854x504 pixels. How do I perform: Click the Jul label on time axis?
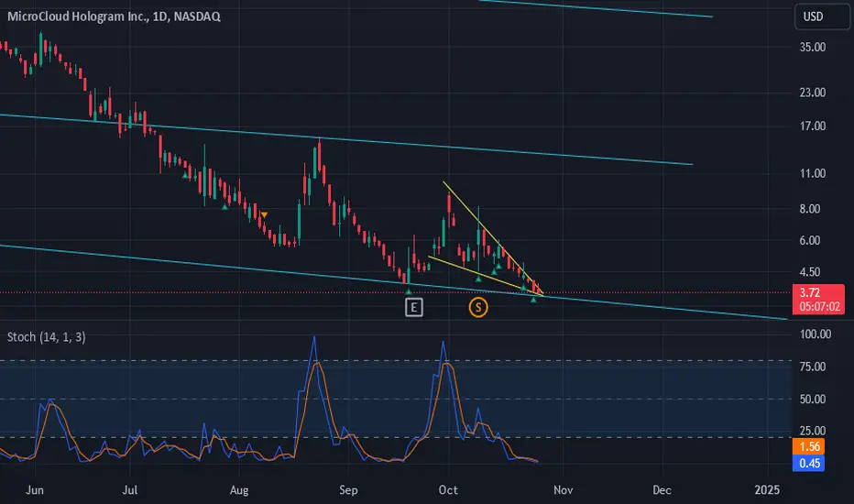tap(129, 490)
